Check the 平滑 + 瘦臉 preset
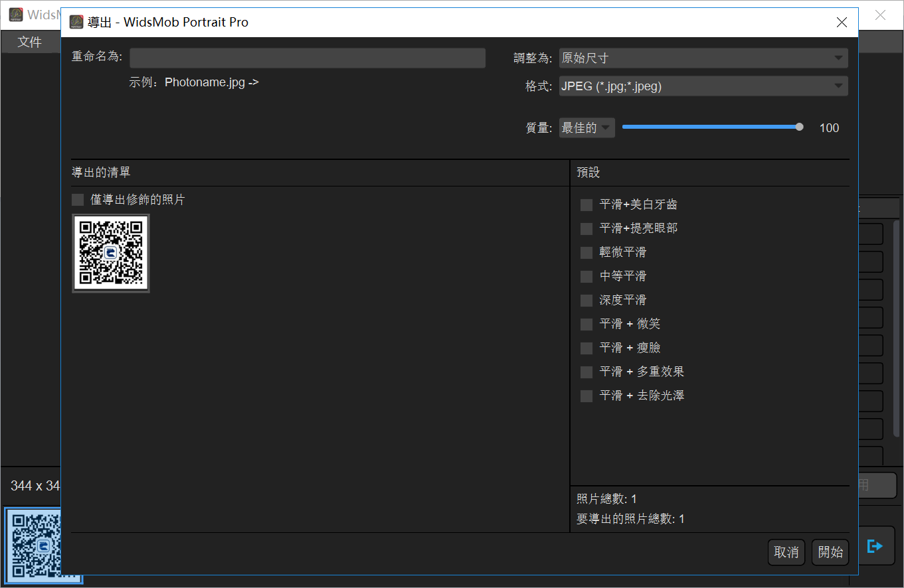 click(x=587, y=348)
